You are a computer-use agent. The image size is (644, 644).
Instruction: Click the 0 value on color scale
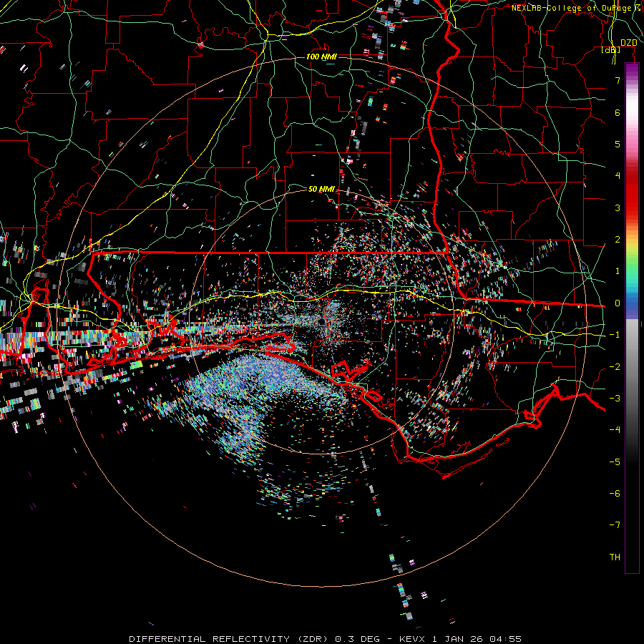click(618, 303)
